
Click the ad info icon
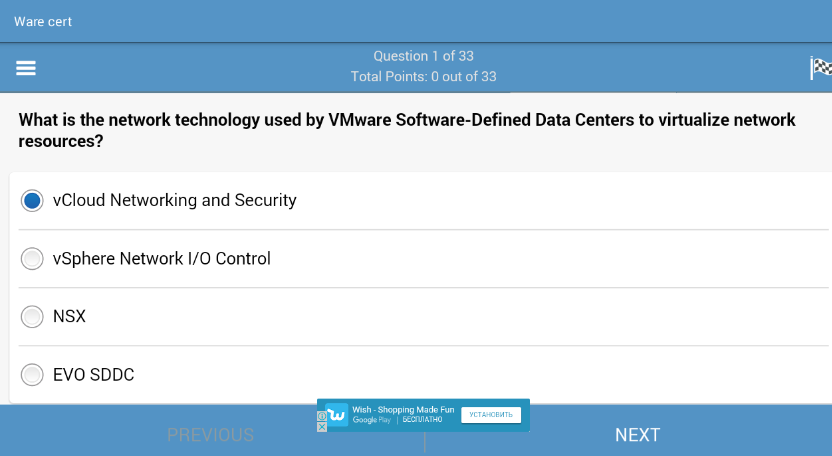[322, 415]
